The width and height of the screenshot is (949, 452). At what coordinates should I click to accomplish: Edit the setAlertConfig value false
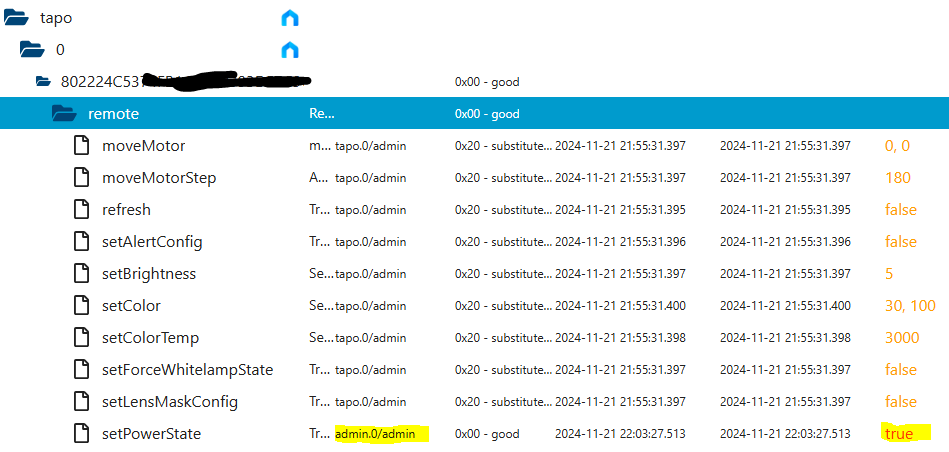[901, 242]
